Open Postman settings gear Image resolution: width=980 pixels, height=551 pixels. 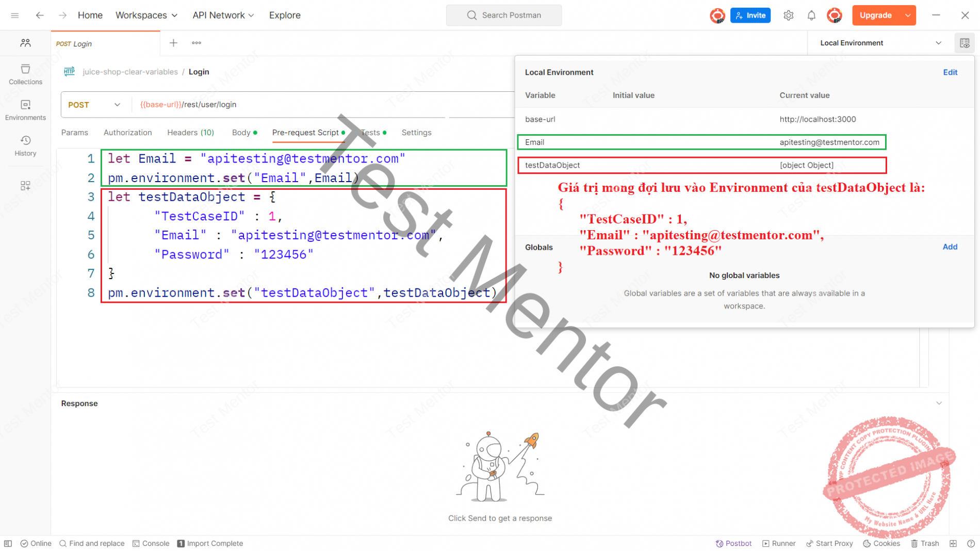788,15
